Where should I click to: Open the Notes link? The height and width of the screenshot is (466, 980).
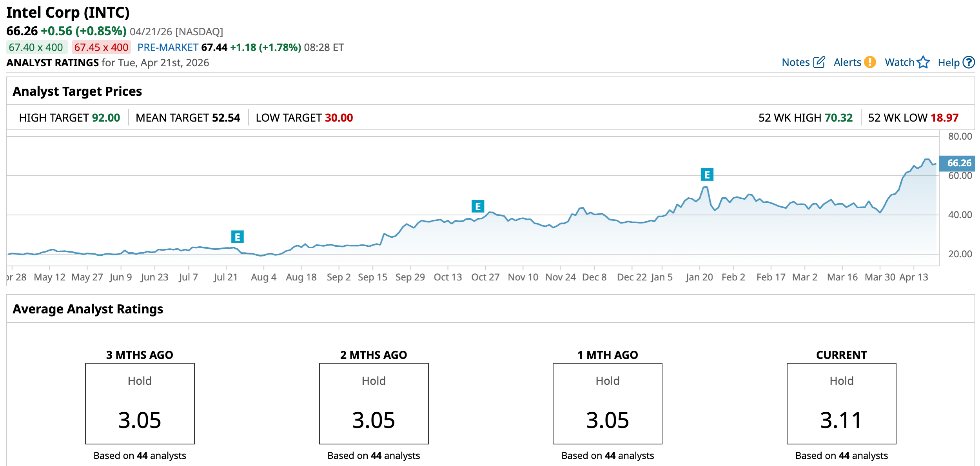(x=795, y=62)
